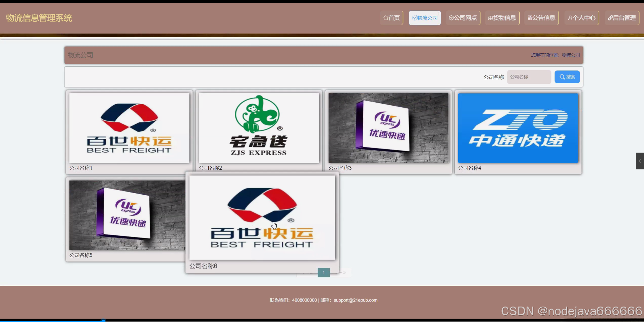
Task: Open the 公告信息 navigation item
Action: [x=541, y=18]
